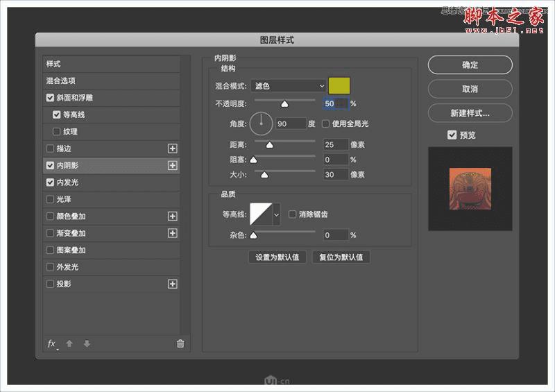Select 混合选项 in the left list
Viewport: 555px width, 392px height.
(111, 80)
